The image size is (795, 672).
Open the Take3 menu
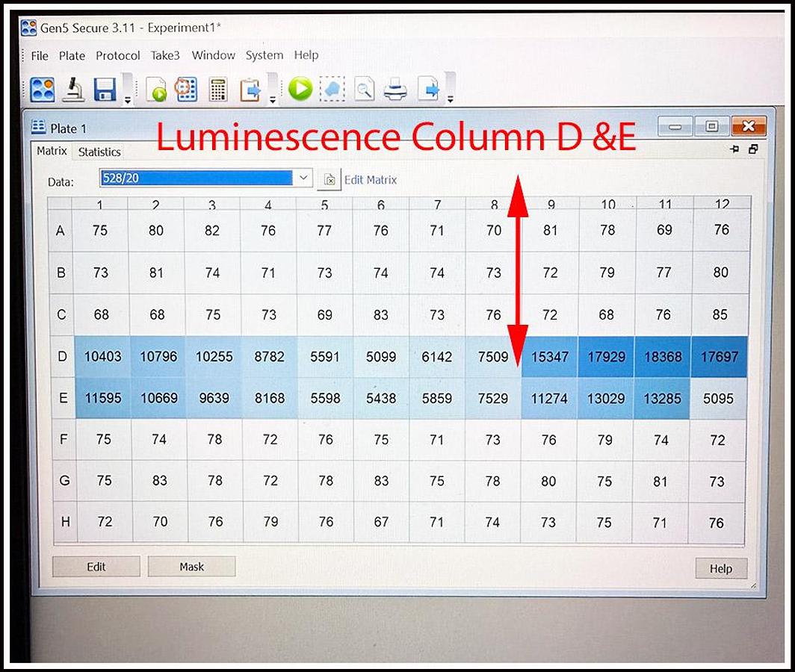tap(165, 55)
